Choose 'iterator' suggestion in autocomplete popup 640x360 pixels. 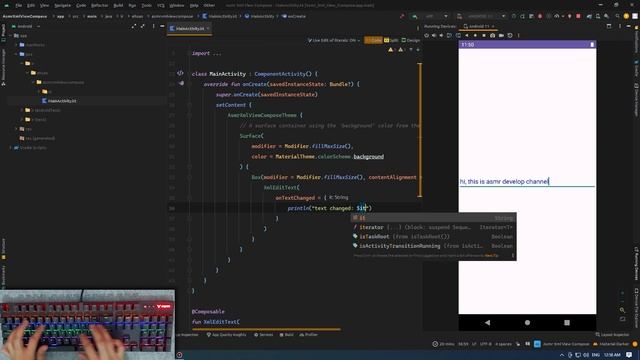433,227
